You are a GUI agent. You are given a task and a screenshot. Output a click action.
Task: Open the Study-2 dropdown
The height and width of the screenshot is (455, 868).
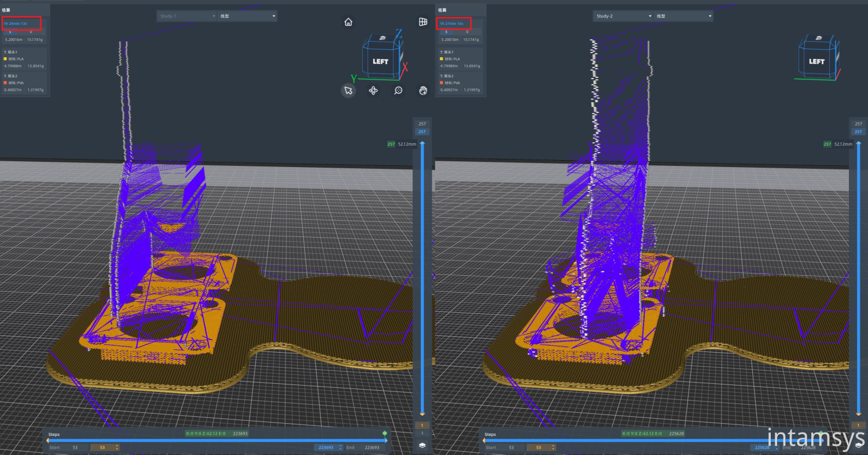623,16
